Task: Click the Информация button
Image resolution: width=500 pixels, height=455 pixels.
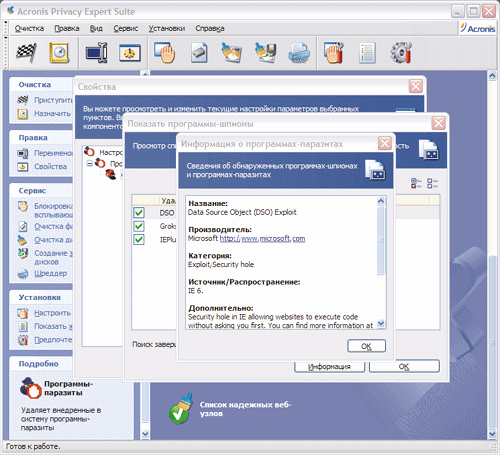Action: [329, 367]
